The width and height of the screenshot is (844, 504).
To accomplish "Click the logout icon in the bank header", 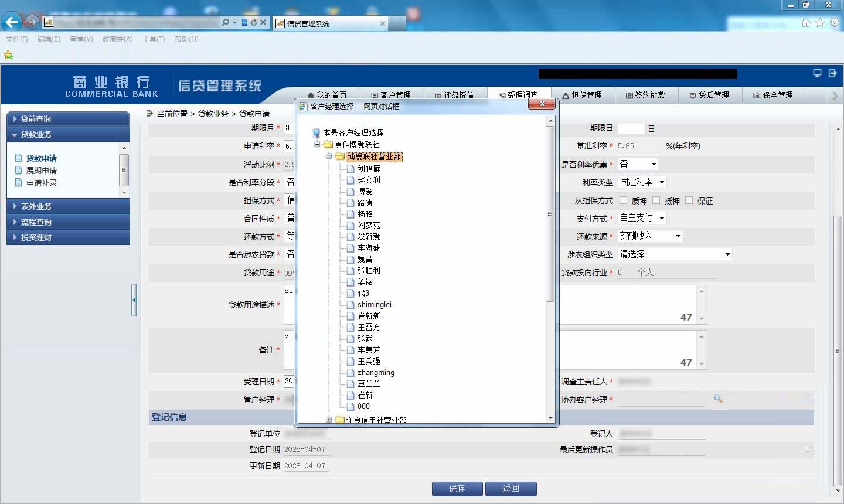I will point(832,73).
